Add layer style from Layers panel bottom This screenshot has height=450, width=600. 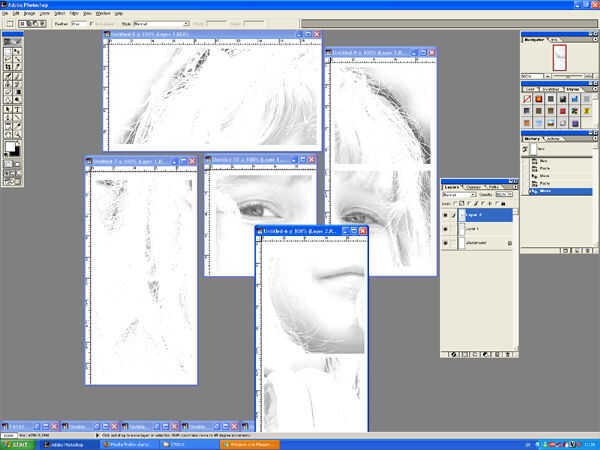pos(454,354)
